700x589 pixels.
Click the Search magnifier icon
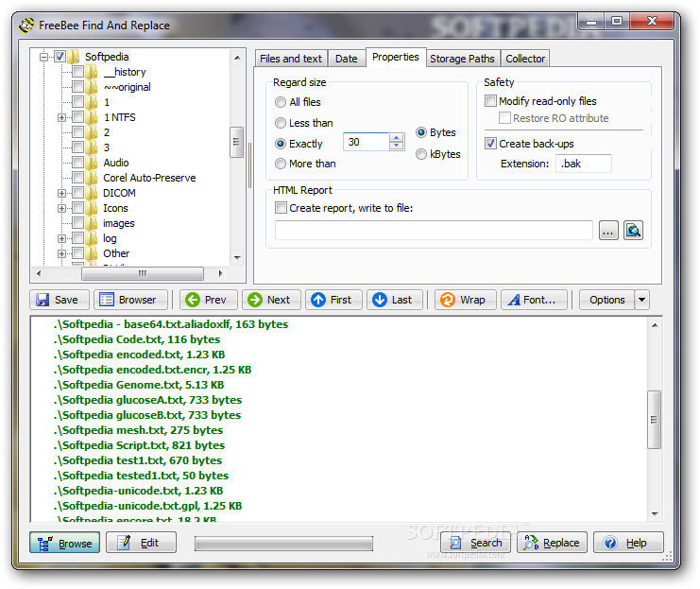point(455,543)
